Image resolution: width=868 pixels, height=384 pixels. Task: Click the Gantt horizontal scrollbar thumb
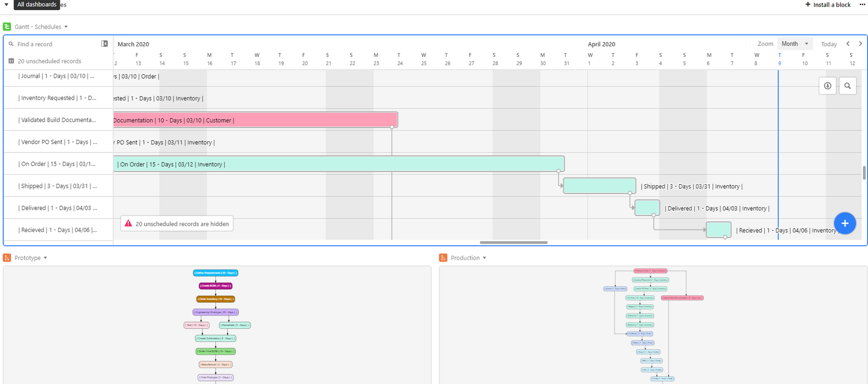point(514,243)
